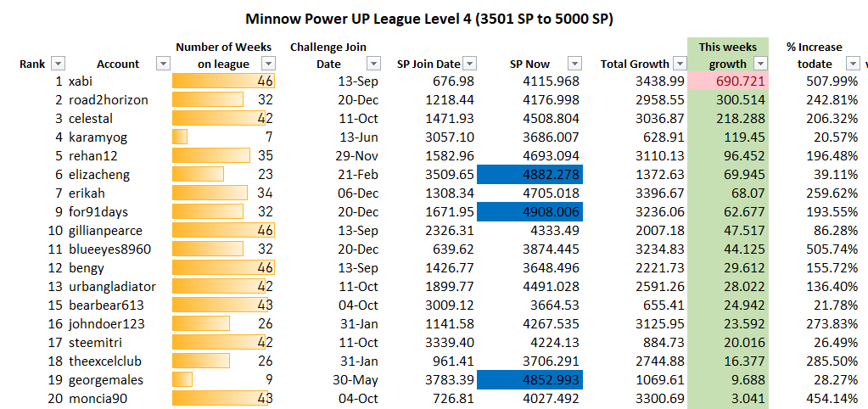Select the rank cell 20
868x409 pixels.
[55, 399]
